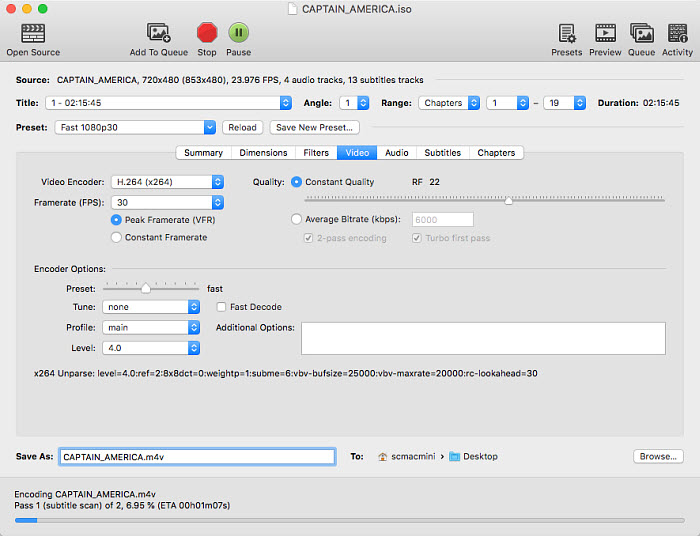Image resolution: width=700 pixels, height=536 pixels.
Task: Click the scmacmini path segment label
Action: tap(413, 457)
